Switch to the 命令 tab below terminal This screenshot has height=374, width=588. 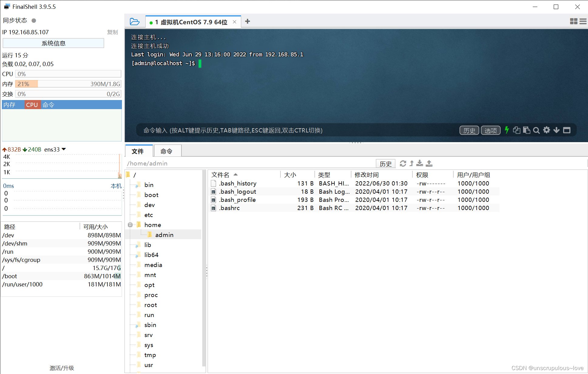coord(167,151)
